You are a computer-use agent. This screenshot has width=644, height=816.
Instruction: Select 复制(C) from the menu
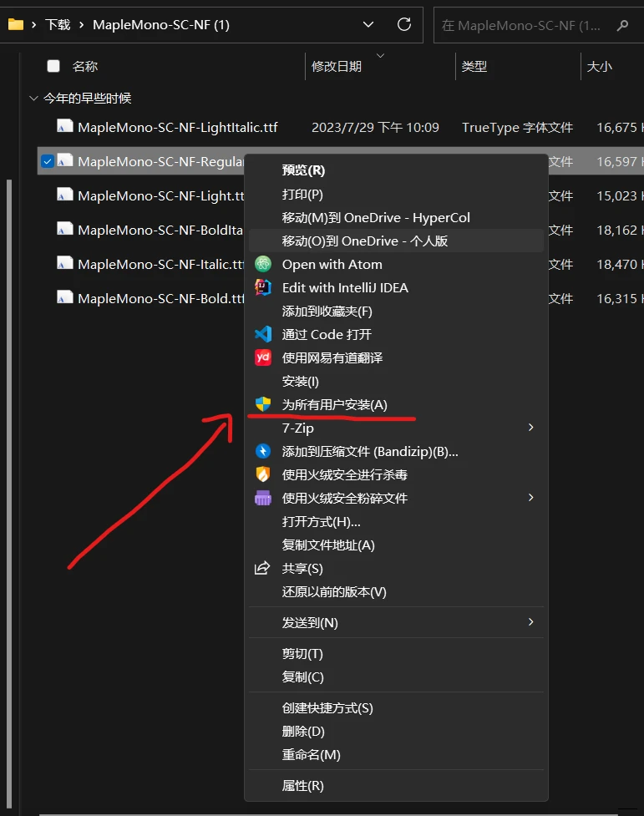[396, 677]
